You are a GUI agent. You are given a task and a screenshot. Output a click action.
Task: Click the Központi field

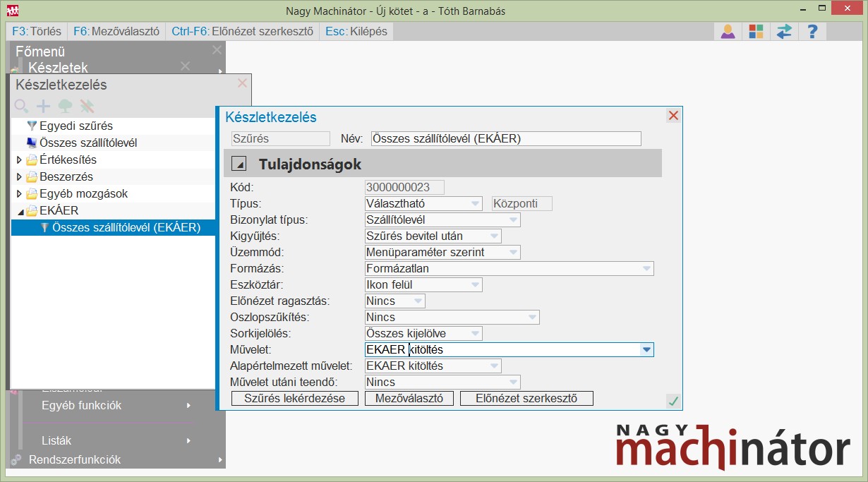[522, 204]
